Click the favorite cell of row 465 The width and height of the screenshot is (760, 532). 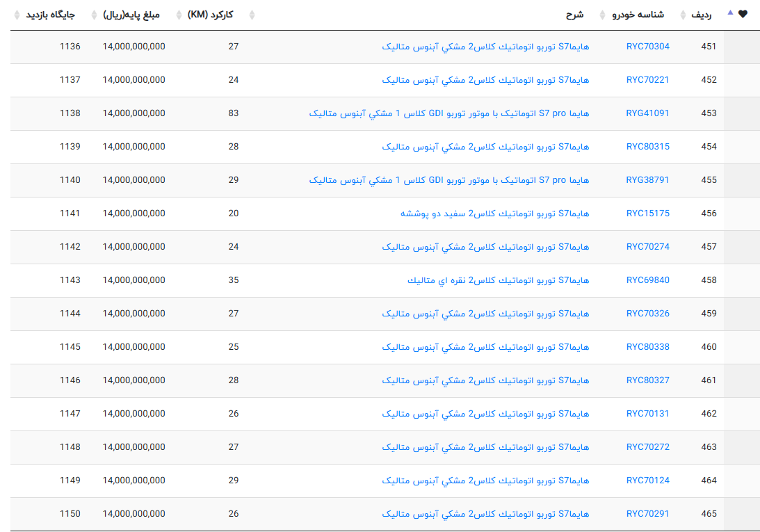742,514
